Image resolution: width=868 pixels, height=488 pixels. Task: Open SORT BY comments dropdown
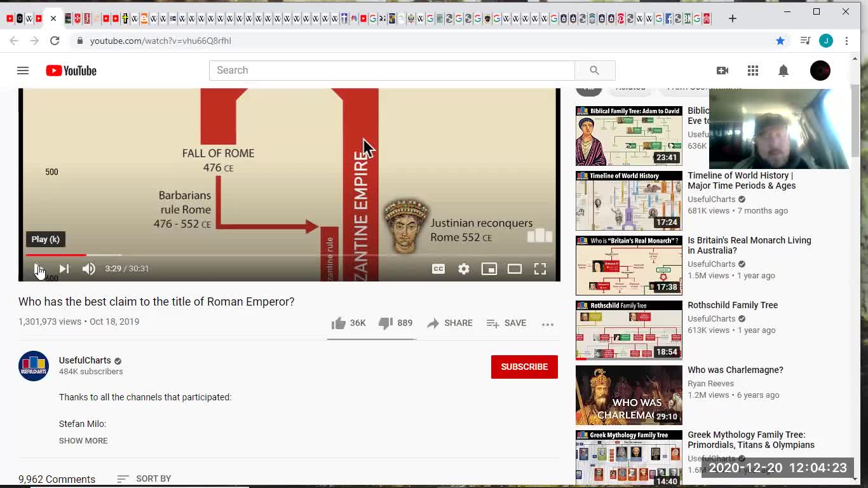click(144, 478)
